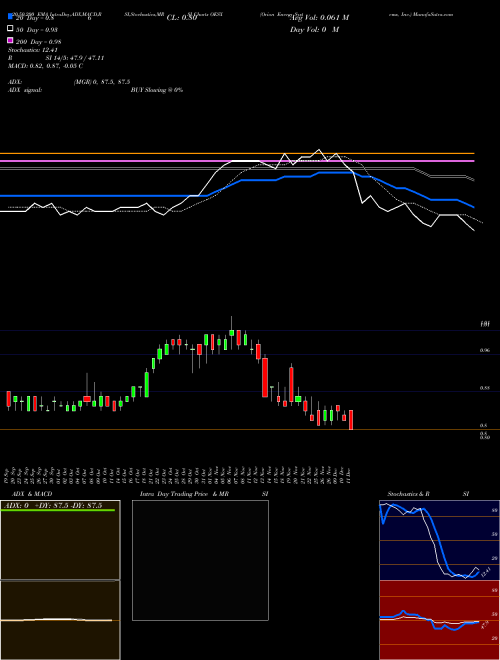Click the white 50 Day legend swatch
Screen dimensions: 500x660
tap(11, 29)
